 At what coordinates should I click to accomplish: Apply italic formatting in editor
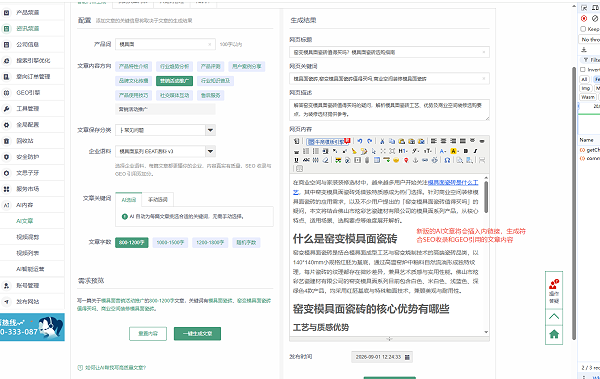[x=475, y=151]
